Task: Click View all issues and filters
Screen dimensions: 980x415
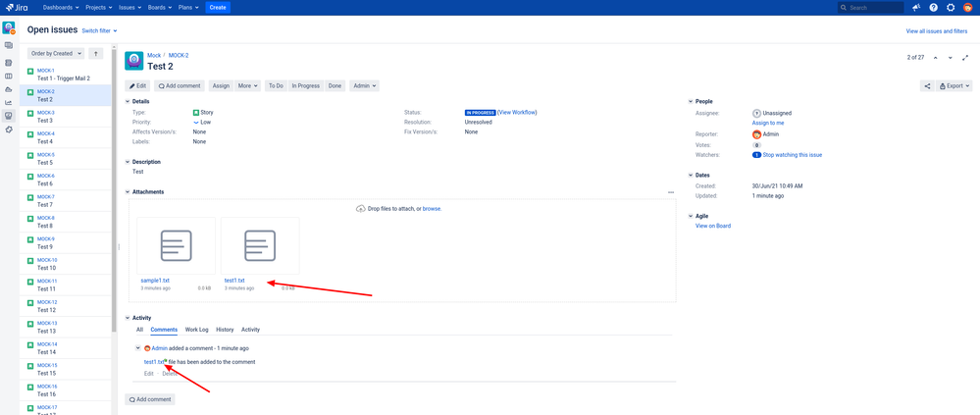Action: click(937, 31)
